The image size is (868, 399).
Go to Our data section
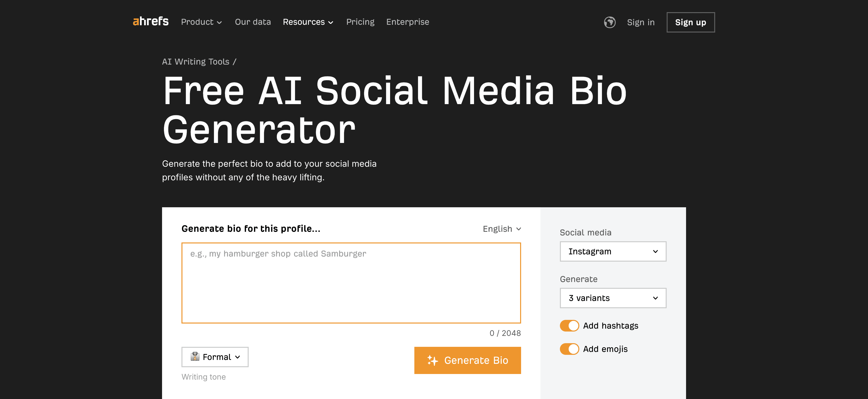(253, 22)
